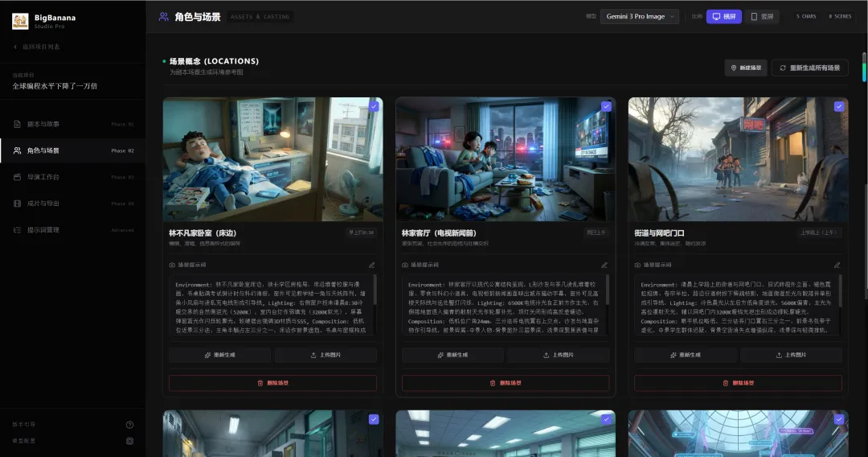Edit prompt pencil icon for 林不凡家卧室
868x457 pixels.
click(372, 266)
